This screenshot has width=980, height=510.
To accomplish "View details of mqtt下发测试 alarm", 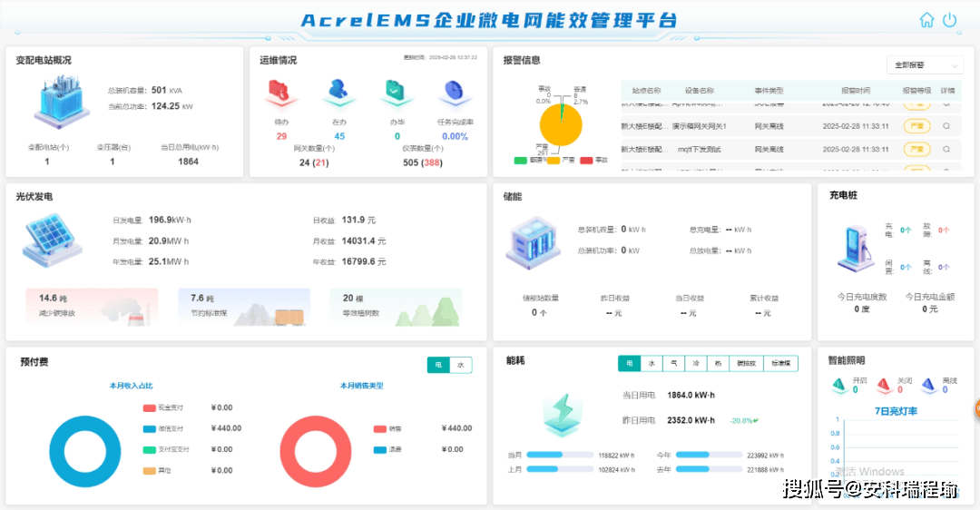I will pyautogui.click(x=946, y=150).
